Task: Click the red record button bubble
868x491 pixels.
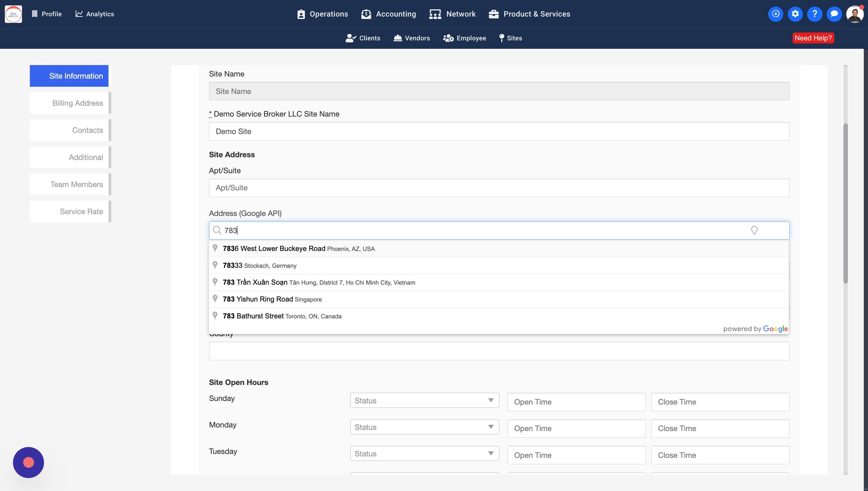Action: pos(28,462)
